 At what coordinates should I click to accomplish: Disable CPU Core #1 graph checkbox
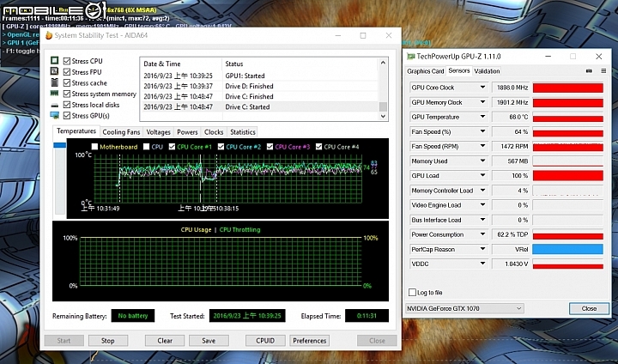172,147
